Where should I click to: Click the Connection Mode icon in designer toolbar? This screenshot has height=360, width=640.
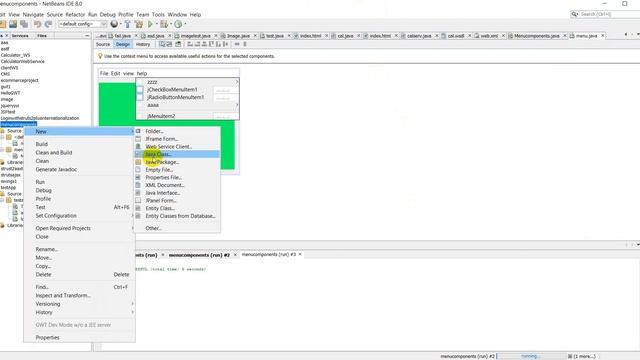169,44
